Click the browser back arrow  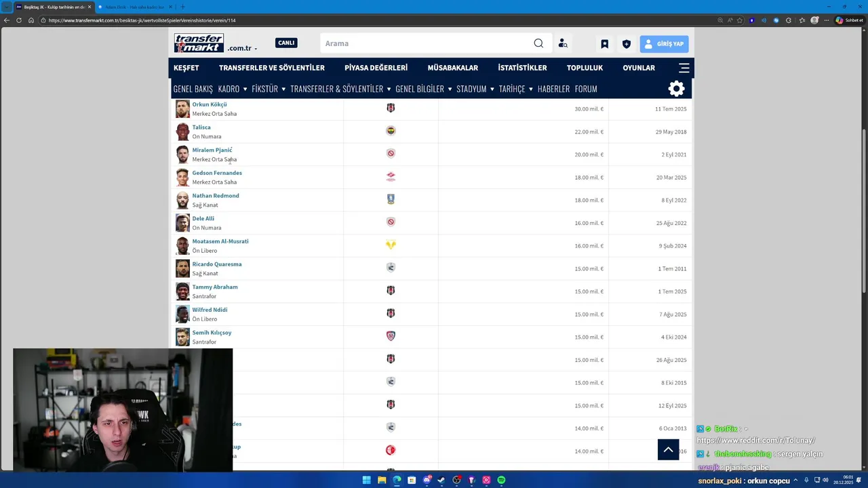coord(7,20)
